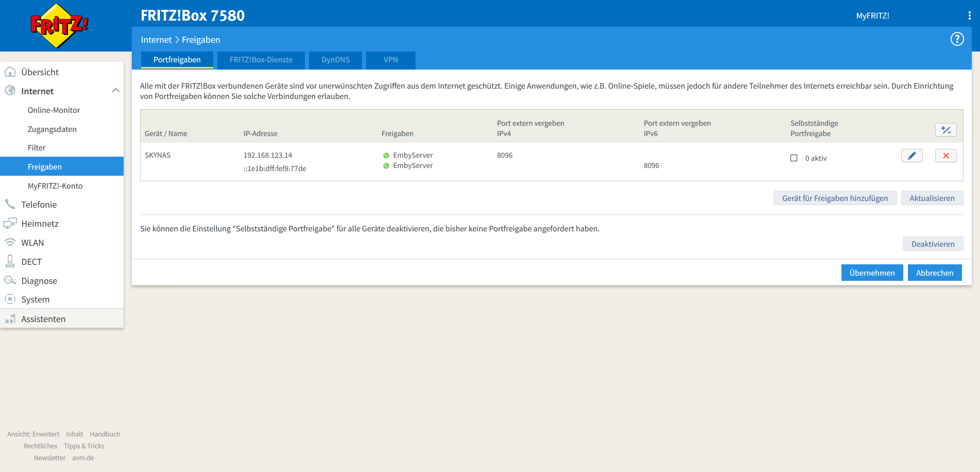
Task: Click the Abbrechen button
Action: [x=935, y=273]
